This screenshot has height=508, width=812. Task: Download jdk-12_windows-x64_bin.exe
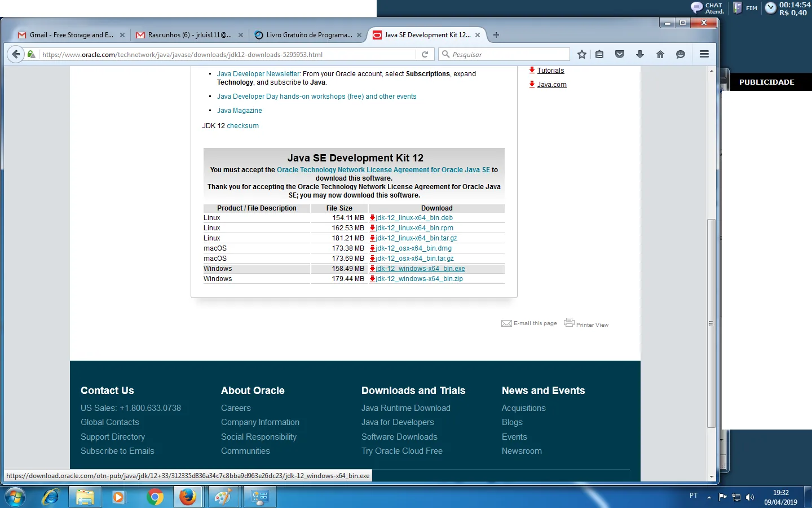pos(421,268)
